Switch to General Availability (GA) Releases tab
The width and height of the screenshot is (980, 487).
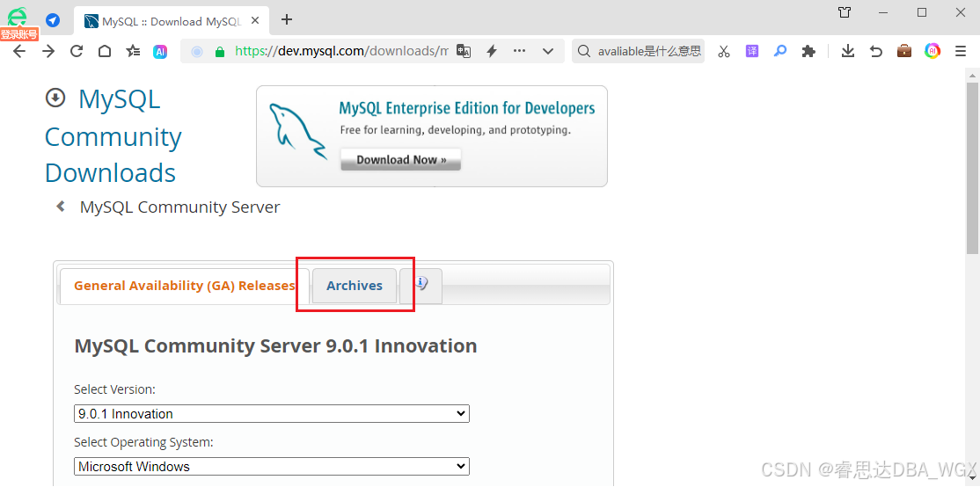tap(185, 286)
